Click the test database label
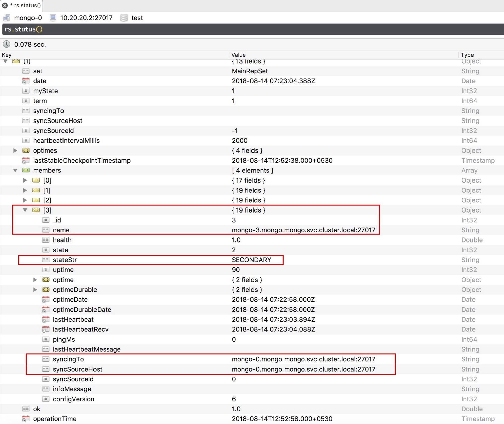Image resolution: width=504 pixels, height=424 pixels. [137, 18]
